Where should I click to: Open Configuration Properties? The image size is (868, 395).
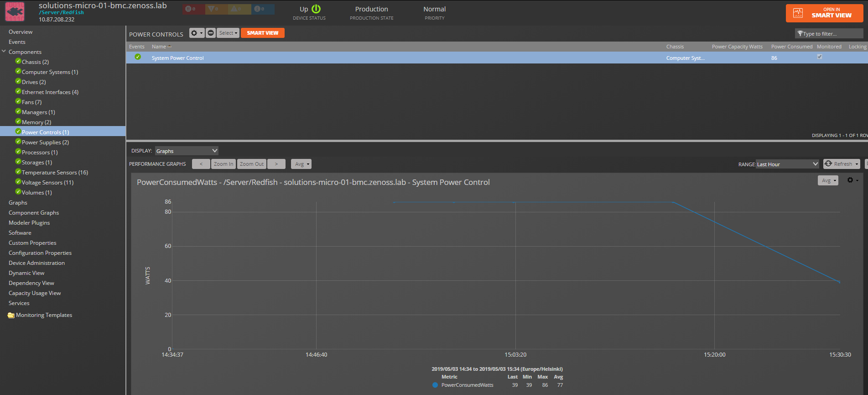(x=40, y=253)
